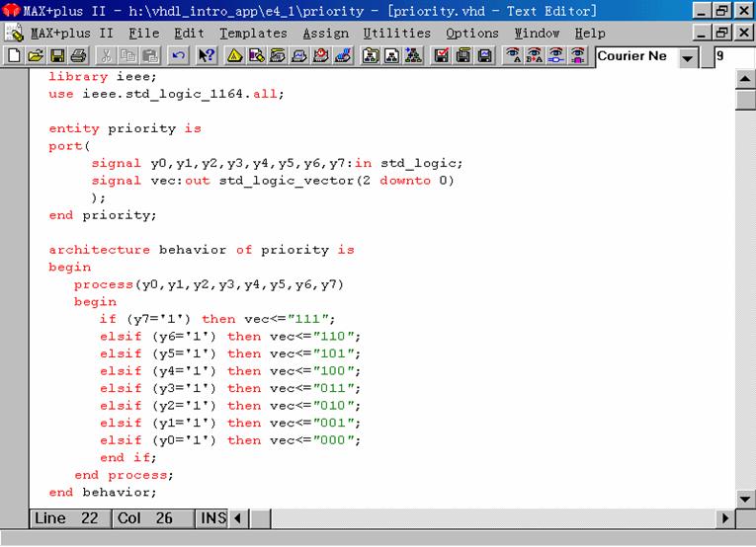Open the Timing Analyzer clock icon
The height and width of the screenshot is (547, 756).
pyautogui.click(x=321, y=56)
